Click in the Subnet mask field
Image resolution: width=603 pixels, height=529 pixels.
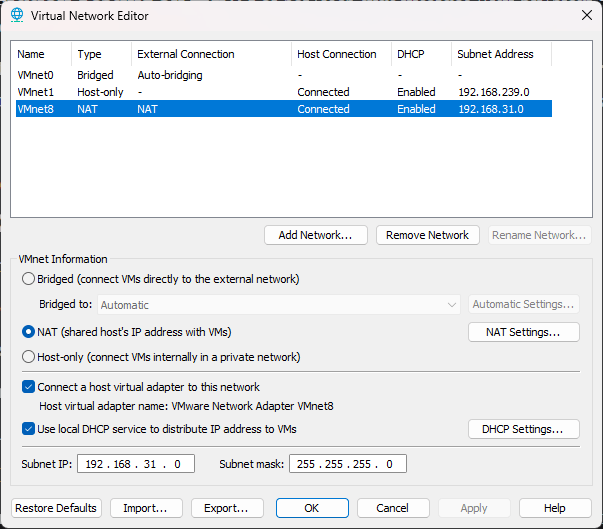click(x=348, y=464)
